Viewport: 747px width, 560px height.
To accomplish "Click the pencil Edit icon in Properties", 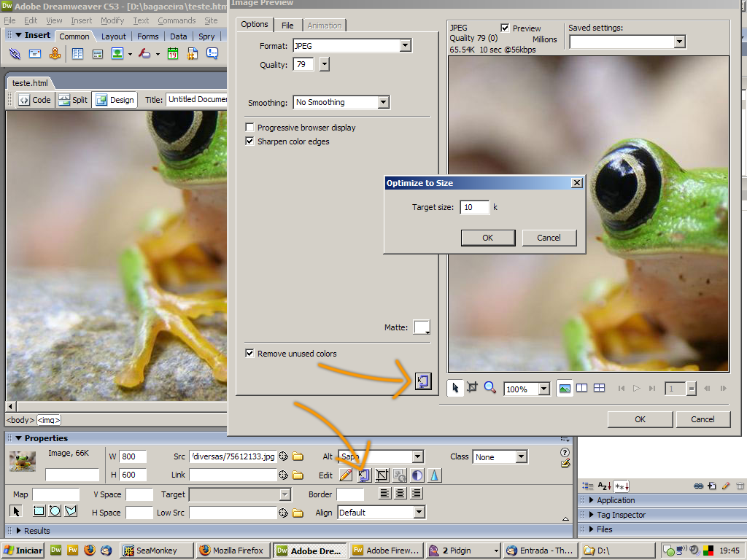I will point(347,475).
